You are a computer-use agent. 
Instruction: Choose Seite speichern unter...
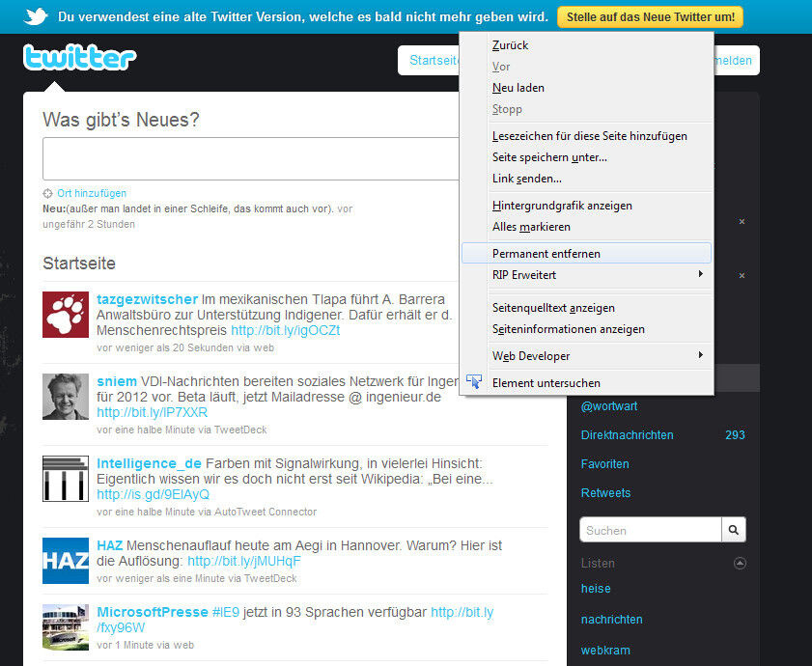point(586,157)
